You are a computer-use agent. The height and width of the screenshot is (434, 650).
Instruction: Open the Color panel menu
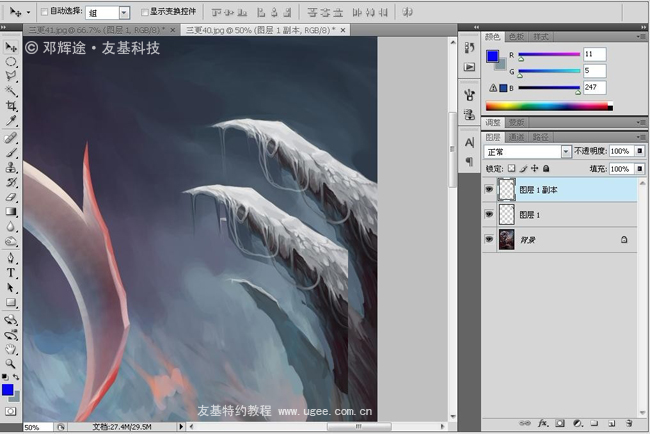click(641, 37)
